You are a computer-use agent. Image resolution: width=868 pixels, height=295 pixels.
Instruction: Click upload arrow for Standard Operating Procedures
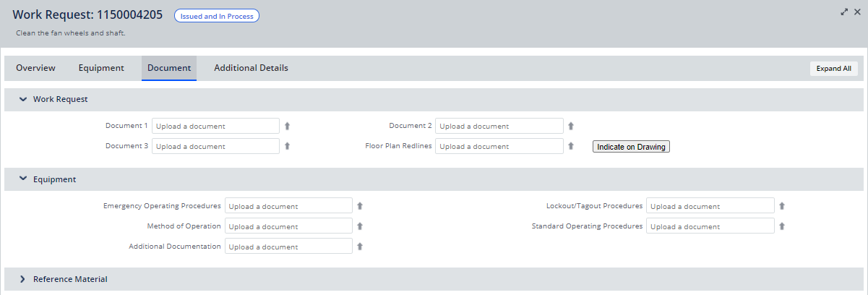click(x=781, y=226)
